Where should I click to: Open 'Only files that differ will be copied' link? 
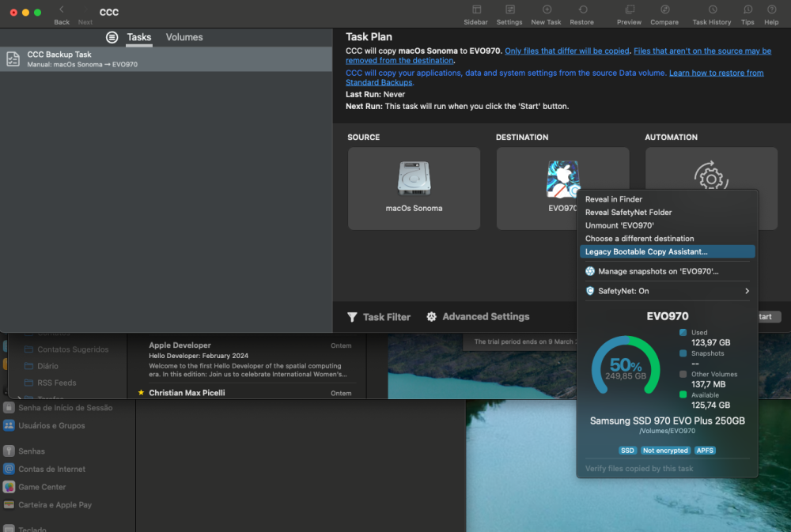click(567, 51)
